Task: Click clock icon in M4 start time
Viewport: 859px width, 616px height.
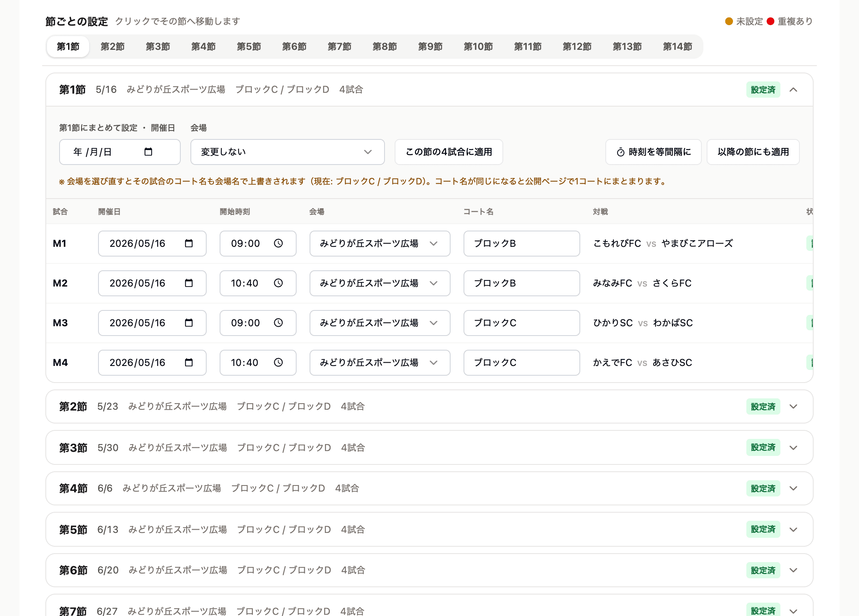Action: click(278, 362)
